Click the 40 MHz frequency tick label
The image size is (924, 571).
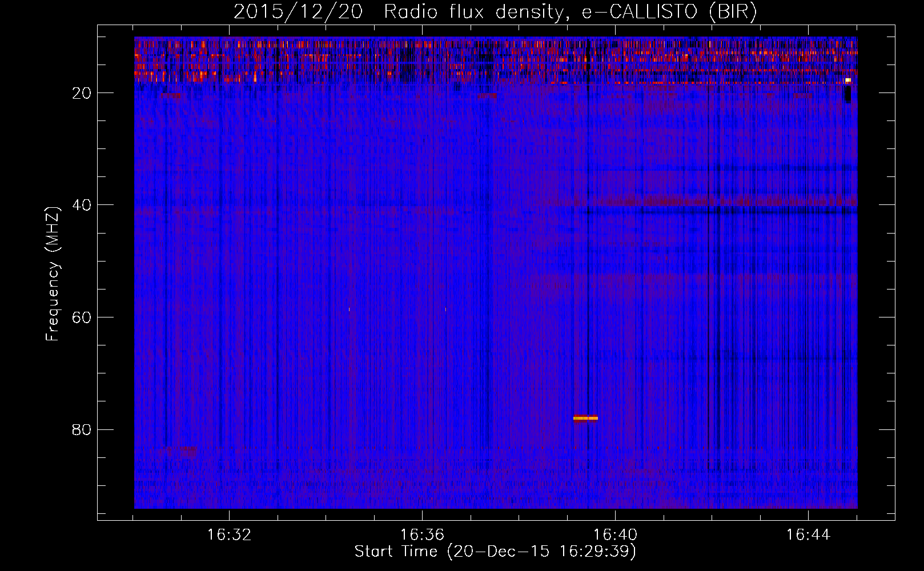pos(82,206)
